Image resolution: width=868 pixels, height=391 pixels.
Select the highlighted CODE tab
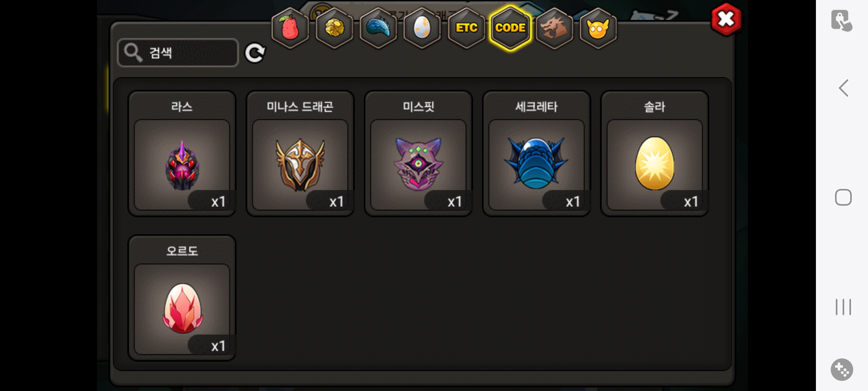[x=510, y=28]
